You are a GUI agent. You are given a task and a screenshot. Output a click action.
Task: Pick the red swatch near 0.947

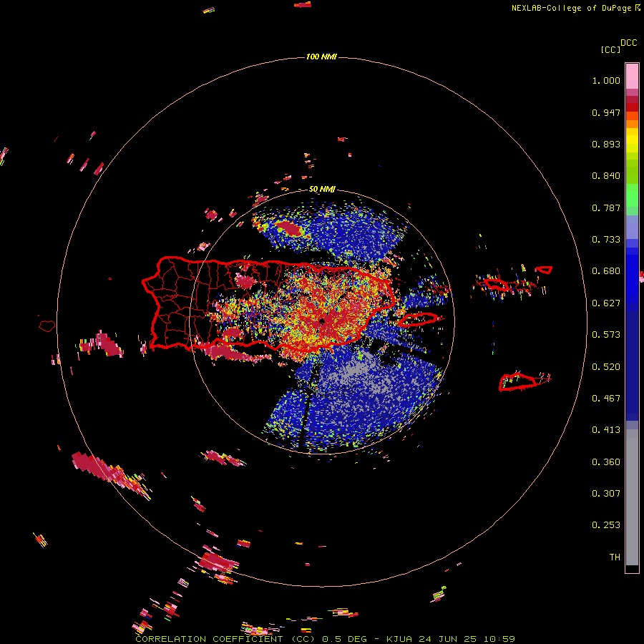pyautogui.click(x=632, y=107)
